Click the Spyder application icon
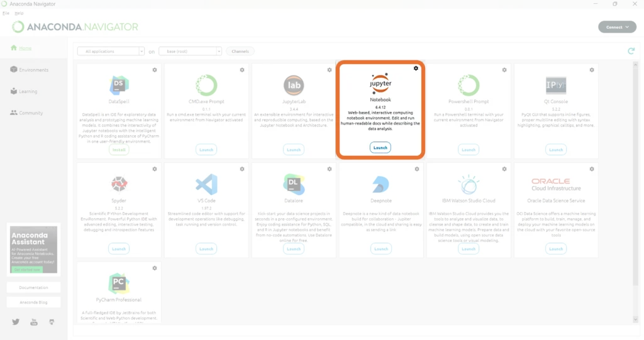The image size is (644, 340). coord(119,184)
